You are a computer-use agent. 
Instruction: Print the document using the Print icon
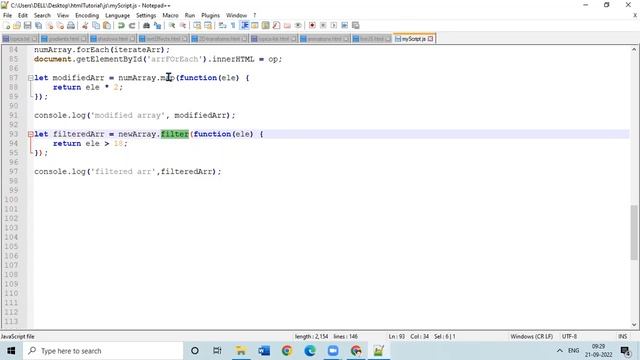(71, 25)
